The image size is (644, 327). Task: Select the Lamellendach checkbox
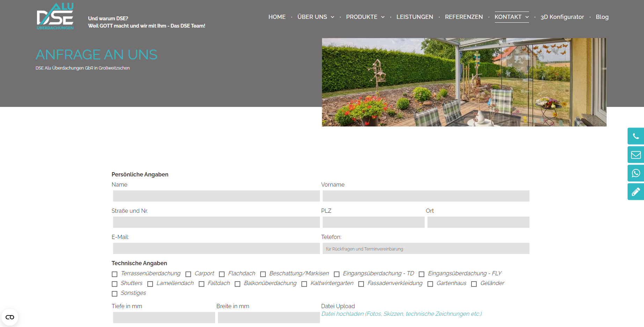[150, 284]
